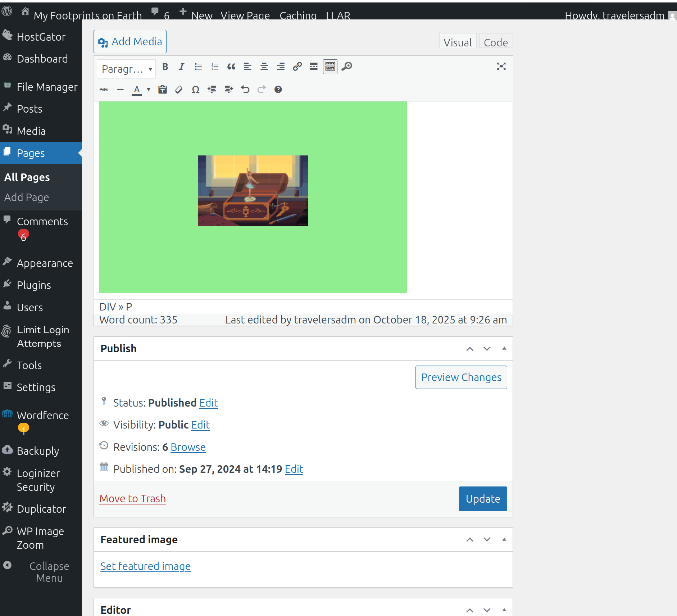Screen dimensions: 677x616
Task: Collapse the Featured image panel
Action: [x=504, y=540]
